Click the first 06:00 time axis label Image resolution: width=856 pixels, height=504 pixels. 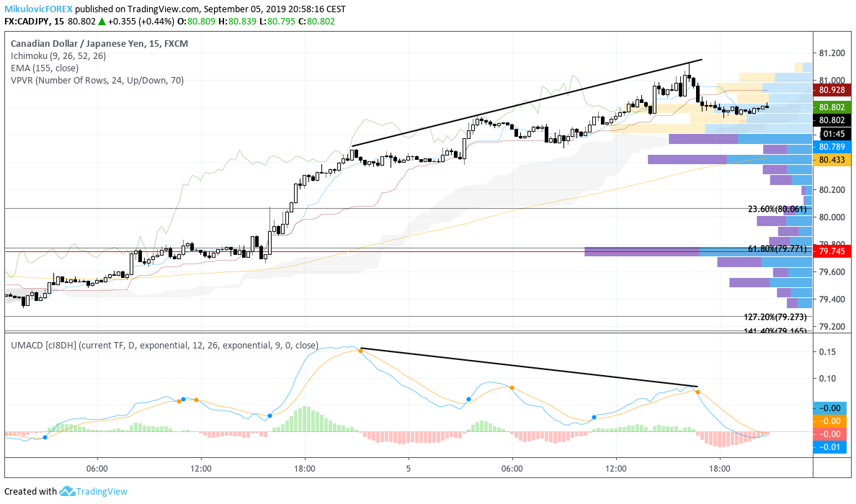coord(97,469)
